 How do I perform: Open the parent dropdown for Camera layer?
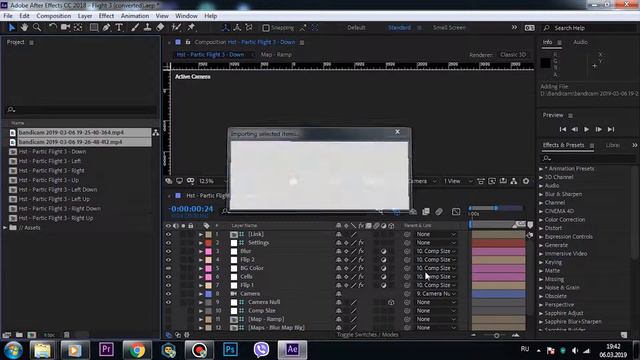[436, 294]
